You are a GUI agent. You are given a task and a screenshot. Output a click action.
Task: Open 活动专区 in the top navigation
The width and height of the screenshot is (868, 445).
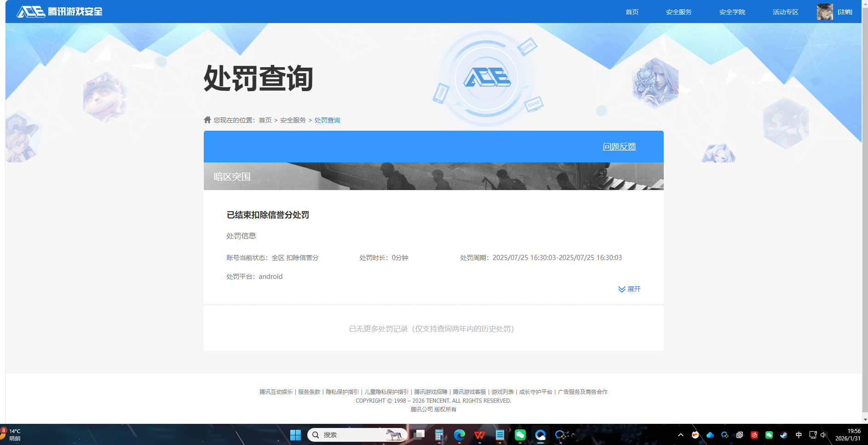point(785,12)
